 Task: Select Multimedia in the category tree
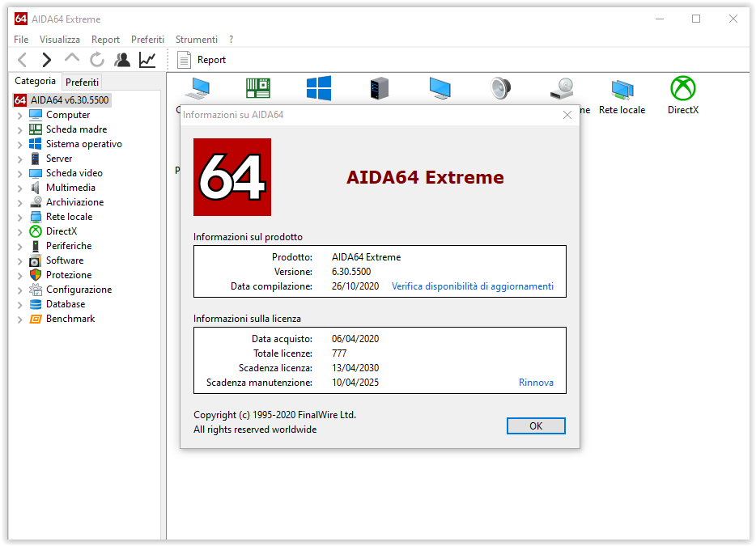point(70,188)
